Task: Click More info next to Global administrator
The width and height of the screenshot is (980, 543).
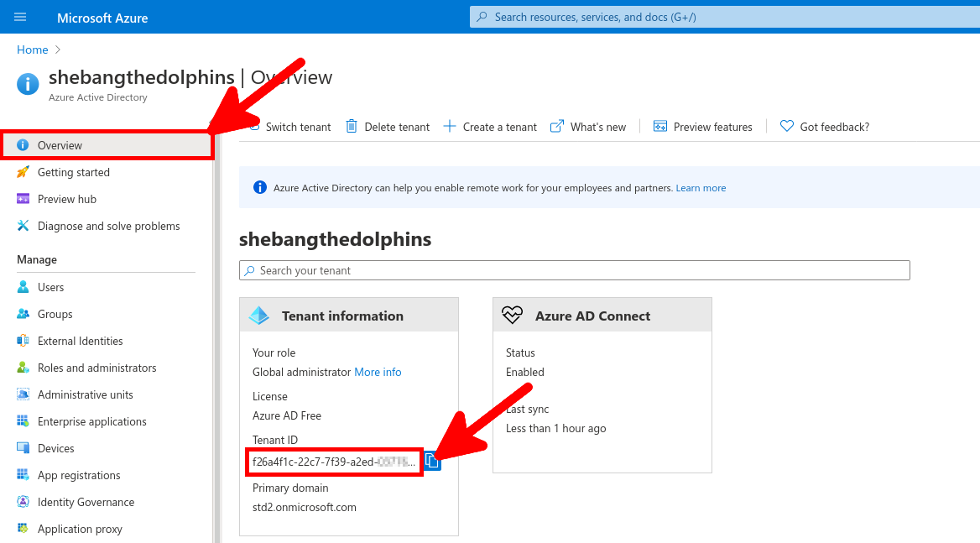Action: [378, 372]
